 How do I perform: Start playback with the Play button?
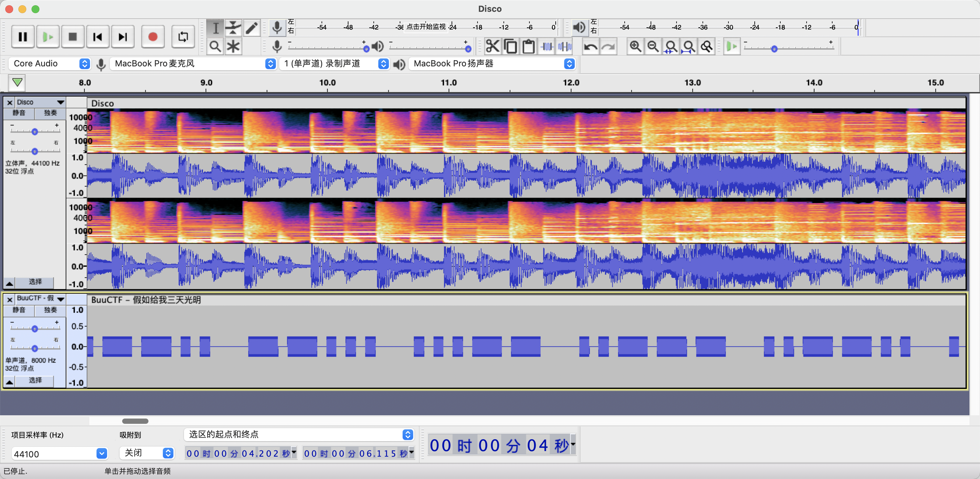(48, 37)
